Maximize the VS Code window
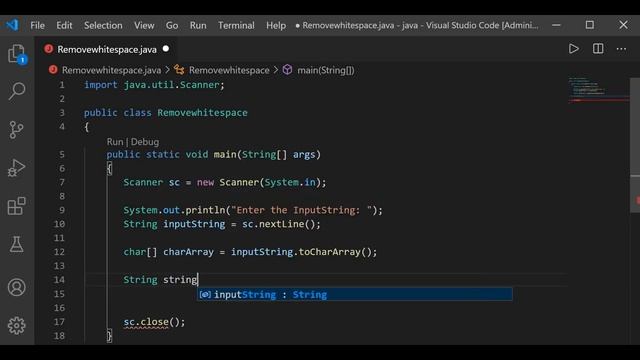The width and height of the screenshot is (640, 360). (x=590, y=25)
